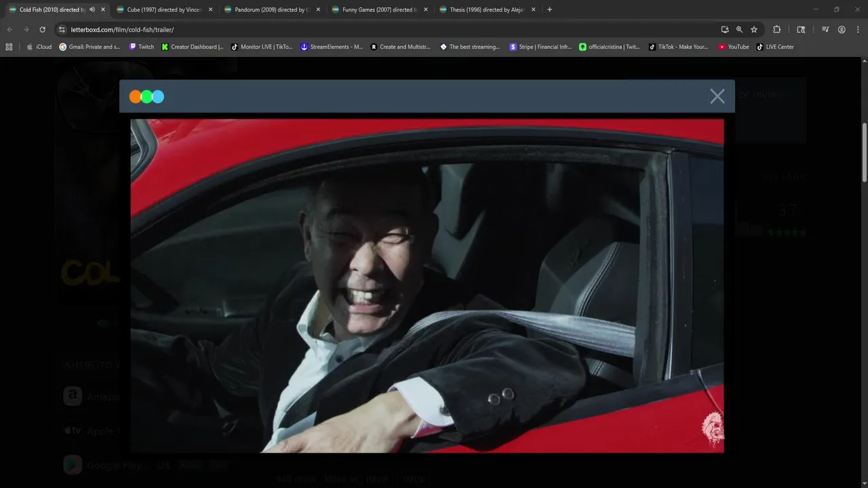Open the Chrome three-dot menu
Image resolution: width=868 pixels, height=488 pixels.
point(856,30)
